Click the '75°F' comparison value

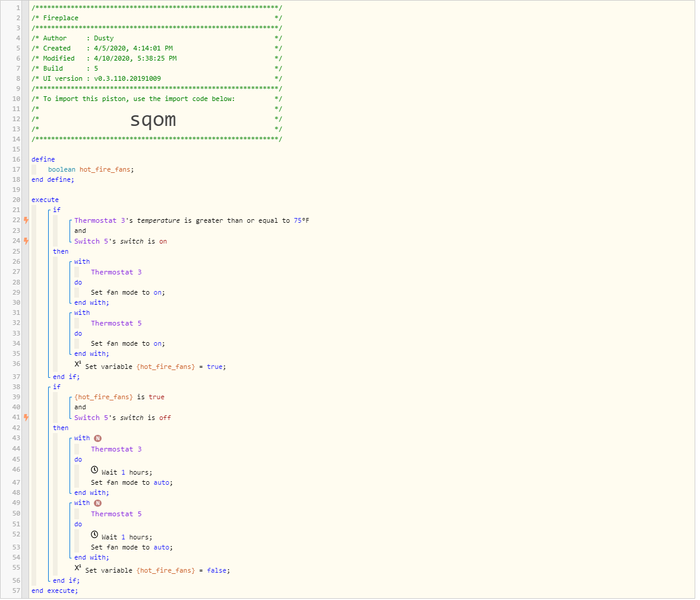[301, 220]
